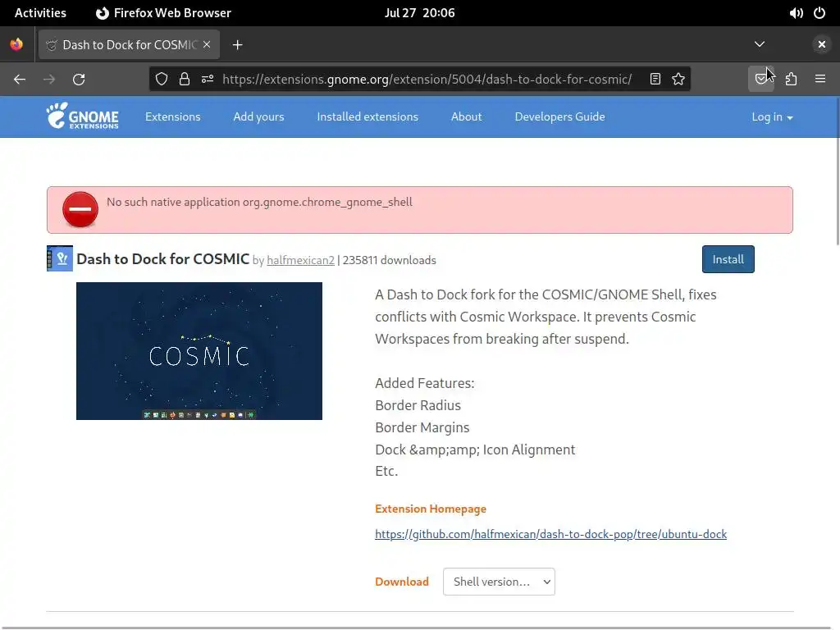Screen dimensions: 840x630
Task: Open the system volume indicator
Action: tap(796, 13)
